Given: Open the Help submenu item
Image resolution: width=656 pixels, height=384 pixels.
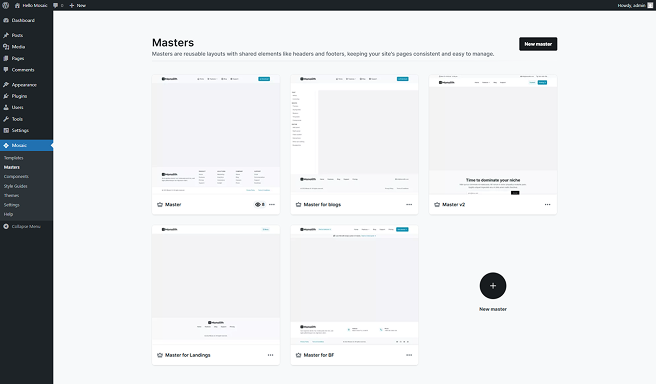Looking at the screenshot, I should (8, 214).
